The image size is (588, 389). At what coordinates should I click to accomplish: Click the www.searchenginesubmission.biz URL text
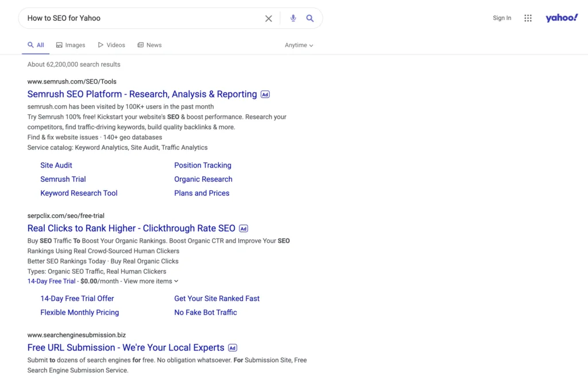pos(76,334)
